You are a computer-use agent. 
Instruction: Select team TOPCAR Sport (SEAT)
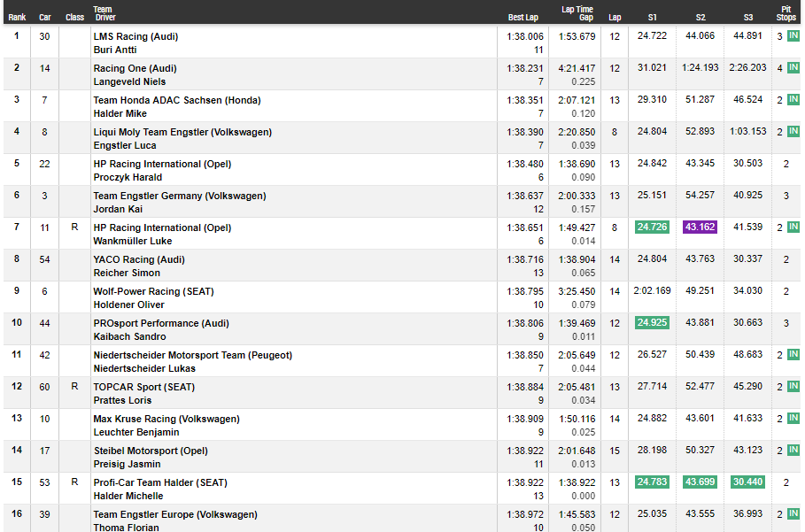pos(144,387)
